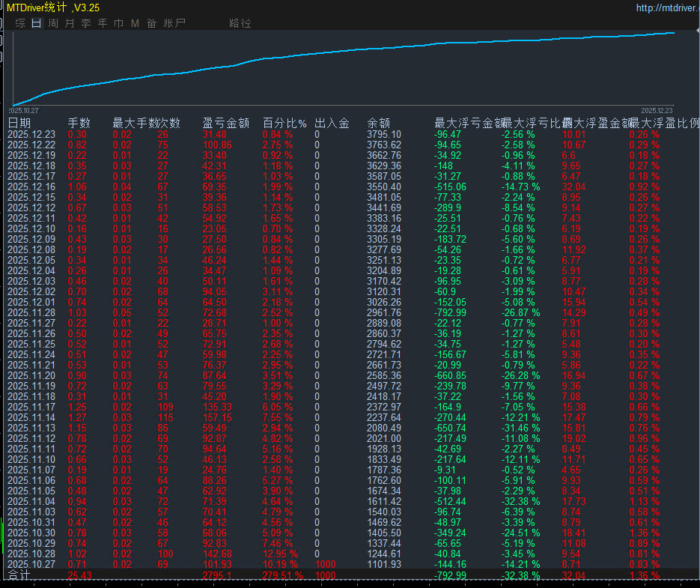The image size is (700, 588).
Task: Click profit 100.86 on 2025.12.22
Action: pyautogui.click(x=217, y=145)
